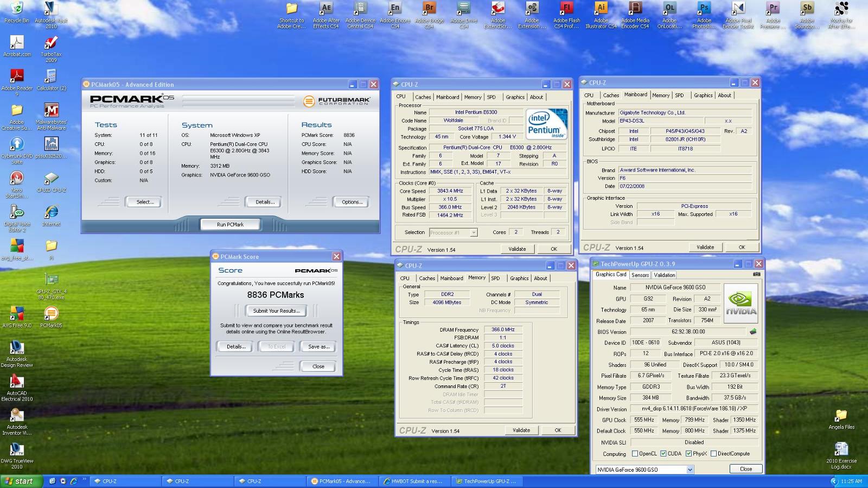Click Close button in PCMark Score dialog
Viewport: 868px width, 488px height.
pyautogui.click(x=318, y=366)
